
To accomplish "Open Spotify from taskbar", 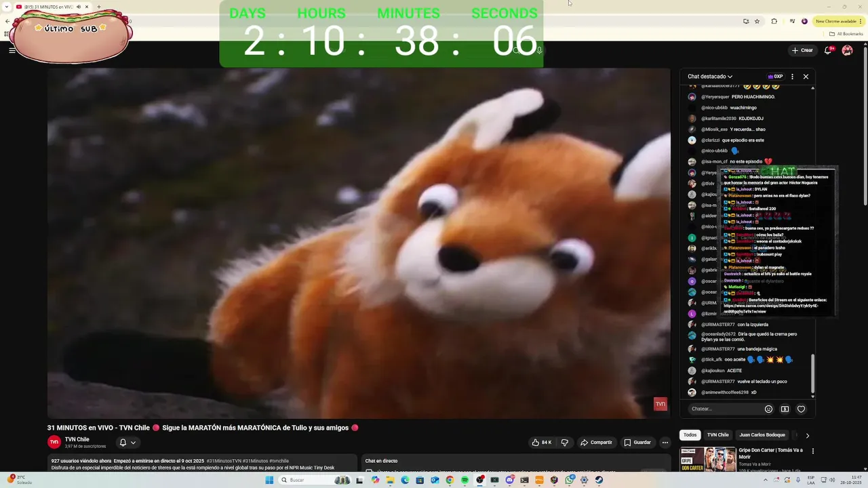I will [x=465, y=480].
